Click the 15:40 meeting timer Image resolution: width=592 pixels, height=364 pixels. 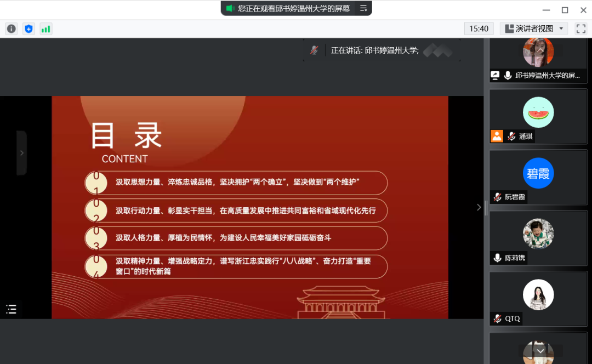[x=479, y=29]
